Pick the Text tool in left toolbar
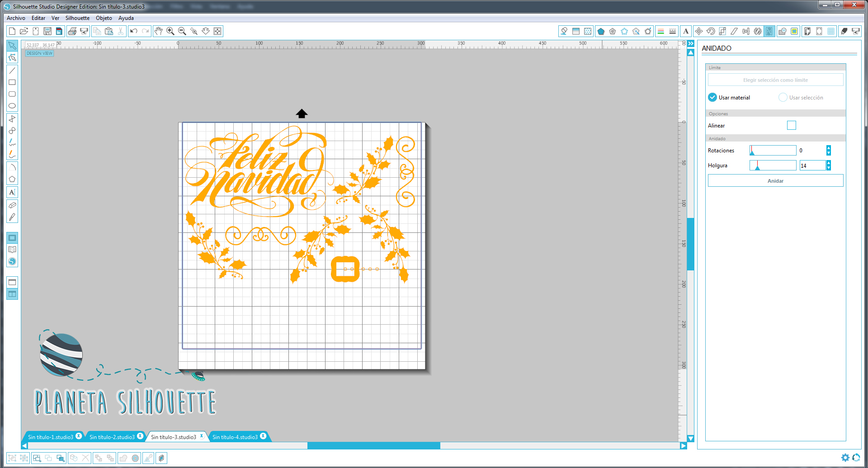 click(12, 192)
